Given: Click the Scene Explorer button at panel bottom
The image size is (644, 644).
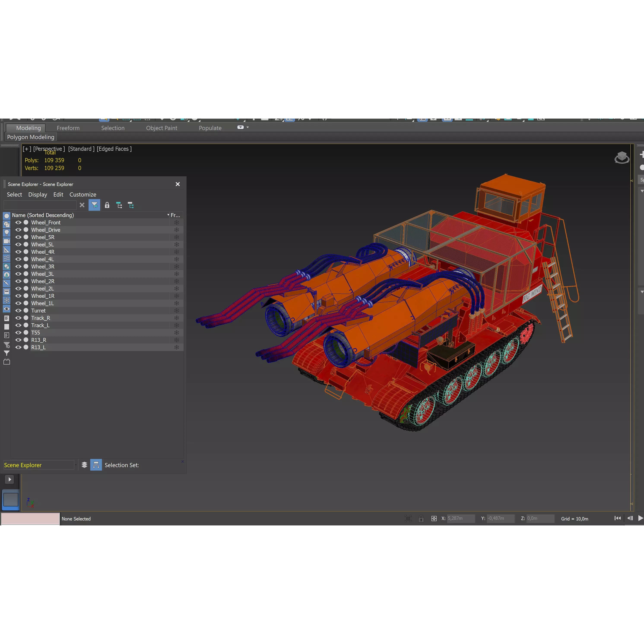Looking at the screenshot, I should coord(23,465).
